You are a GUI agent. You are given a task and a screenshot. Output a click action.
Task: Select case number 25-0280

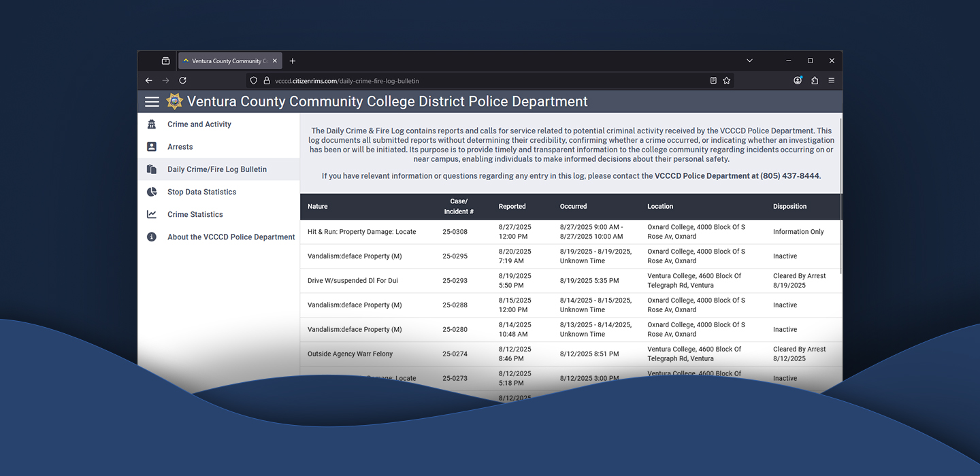(x=455, y=330)
